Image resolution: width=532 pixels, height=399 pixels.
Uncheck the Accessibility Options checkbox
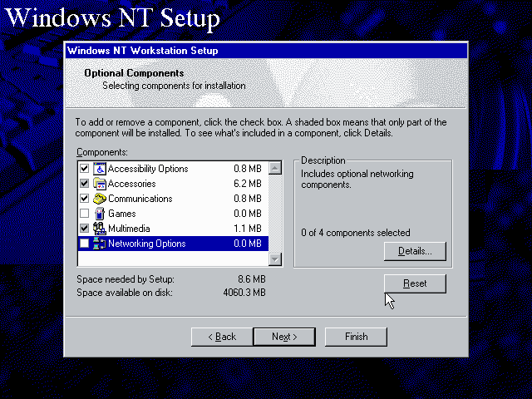click(x=84, y=169)
